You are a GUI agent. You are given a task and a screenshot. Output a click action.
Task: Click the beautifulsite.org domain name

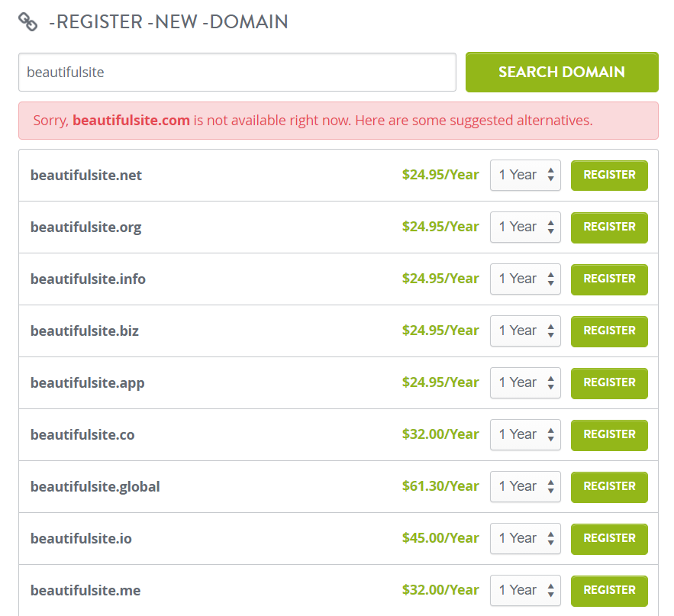(x=86, y=227)
